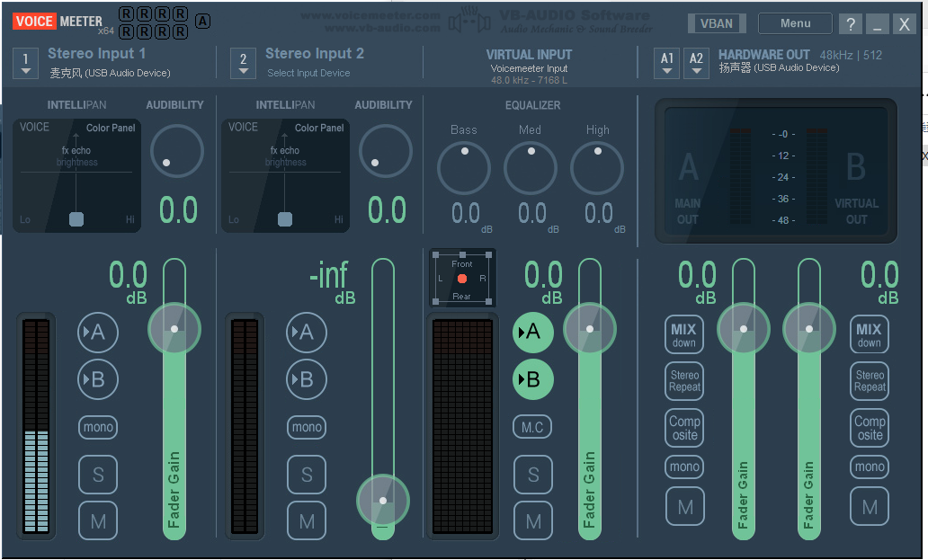Screen dimensions: 928x560
Task: Click the top-left R icon in the header grid
Action: [126, 13]
